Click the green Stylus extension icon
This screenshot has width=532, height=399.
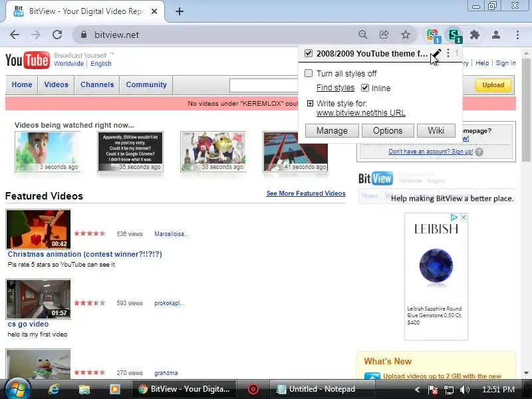click(x=454, y=35)
